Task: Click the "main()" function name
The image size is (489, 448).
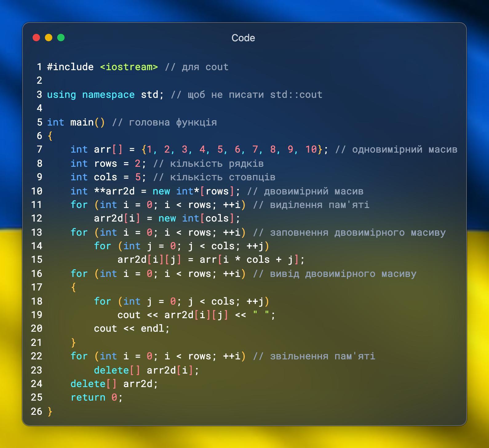Action: click(88, 122)
